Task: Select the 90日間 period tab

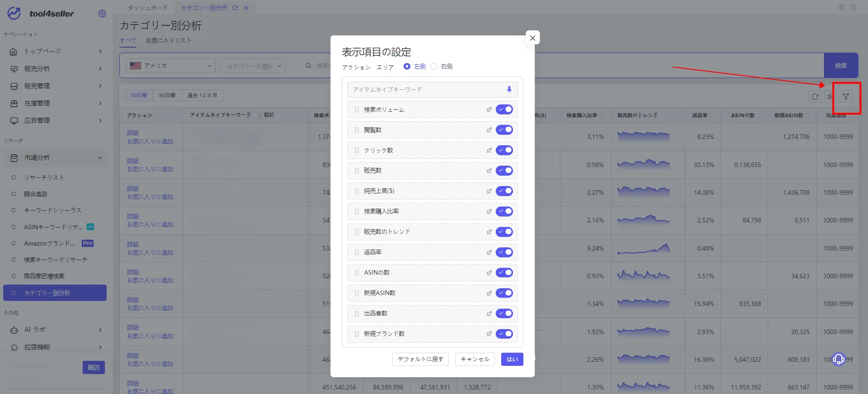Action: click(167, 95)
